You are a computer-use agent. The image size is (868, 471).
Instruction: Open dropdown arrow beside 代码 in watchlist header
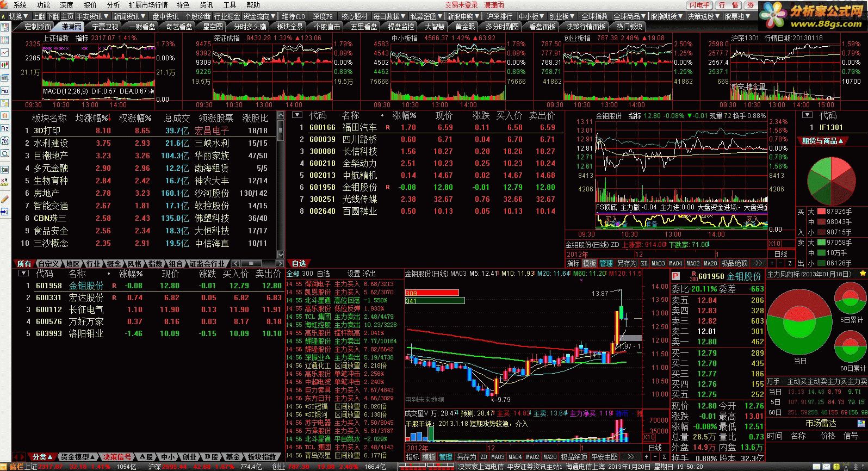pos(297,115)
